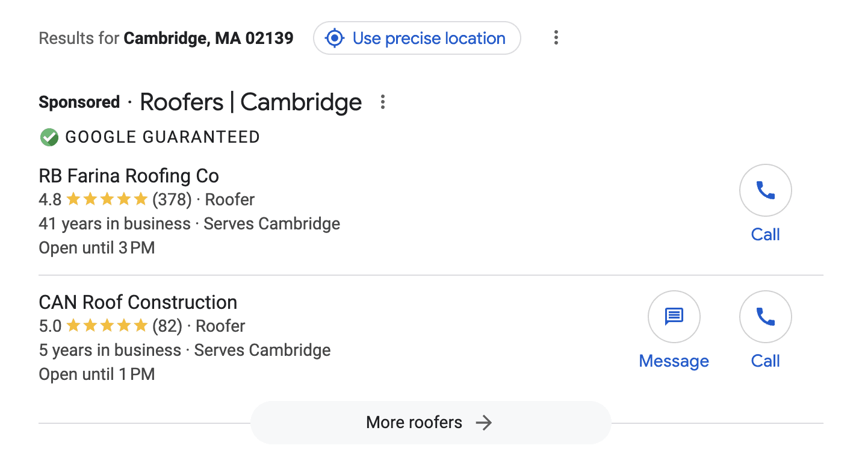Click the star rating for CAN Roof Construction
The width and height of the screenshot is (868, 460).
[x=108, y=325]
